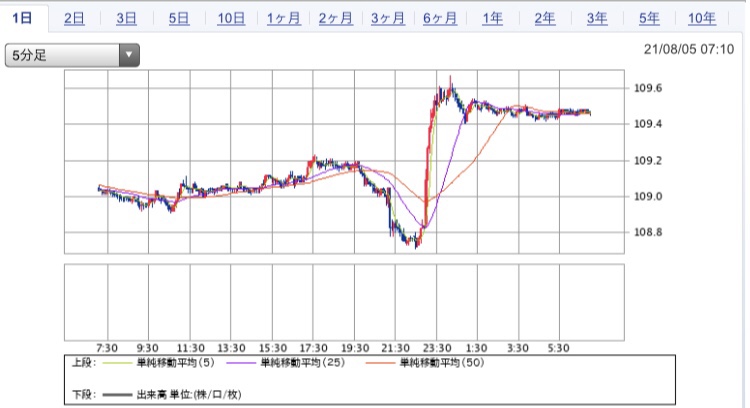View the 1年 chart range
Screen dimensions: 750x408
coord(492,19)
